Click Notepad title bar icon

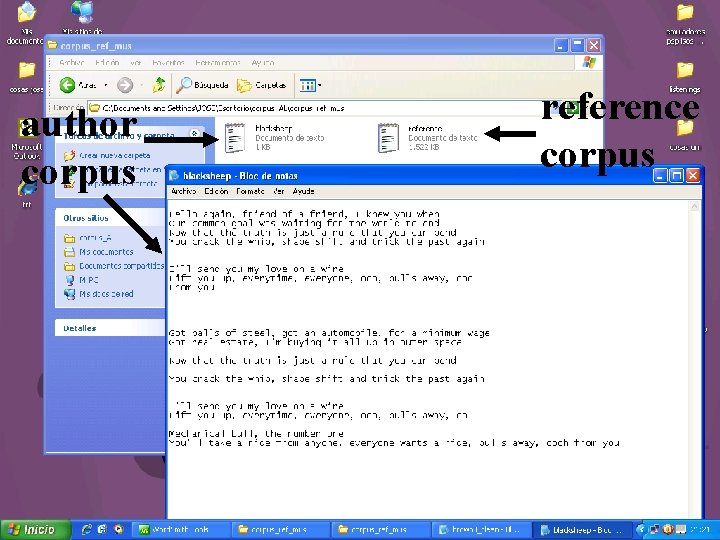(x=174, y=176)
